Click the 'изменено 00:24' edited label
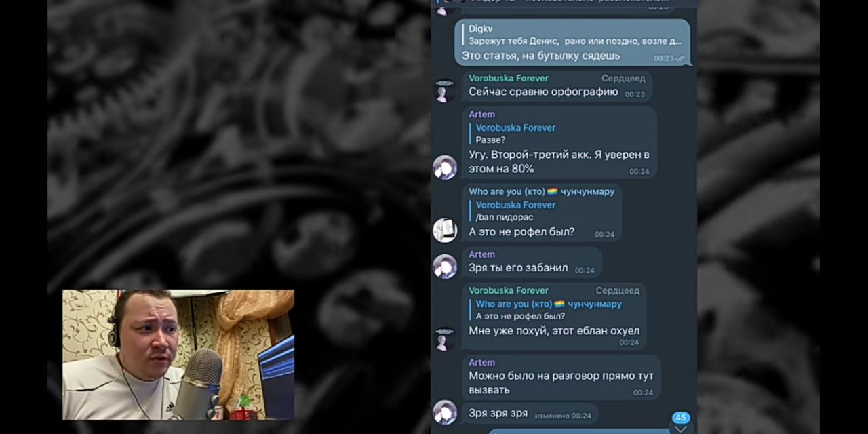The image size is (868, 434). click(x=563, y=416)
